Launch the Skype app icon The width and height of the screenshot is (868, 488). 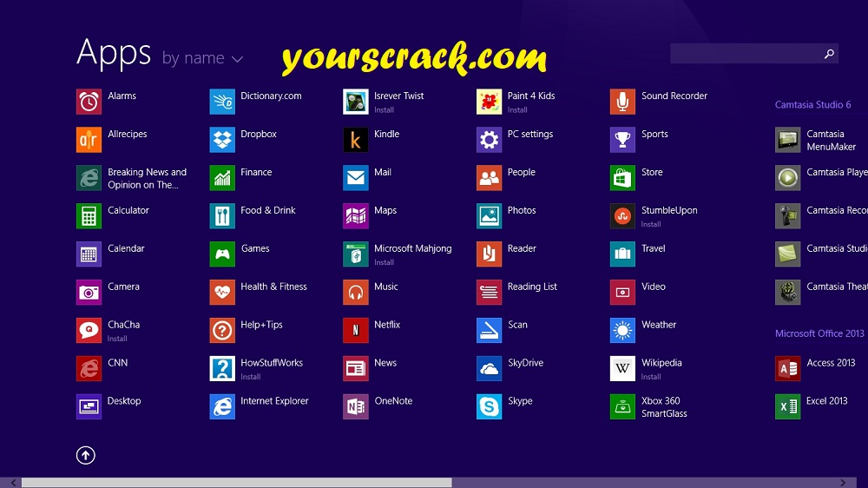click(x=489, y=406)
